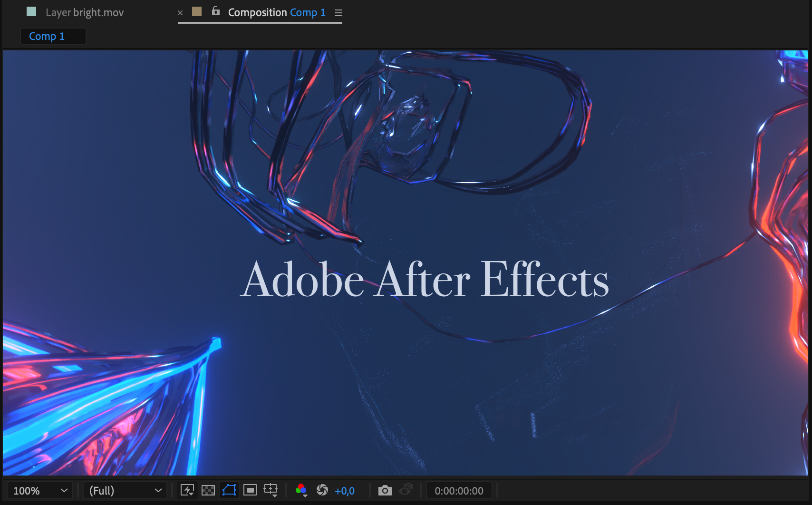Toggle the Region of Interest icon

[250, 490]
